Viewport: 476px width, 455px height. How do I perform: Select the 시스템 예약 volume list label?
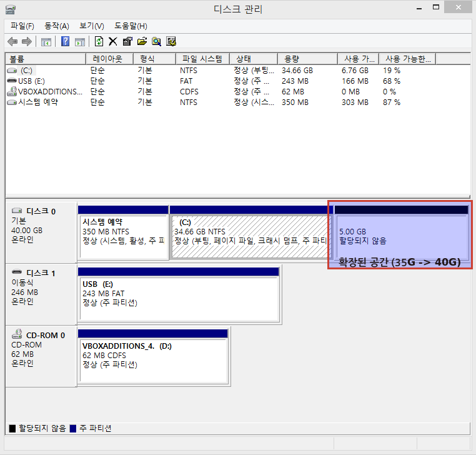pyautogui.click(x=38, y=102)
